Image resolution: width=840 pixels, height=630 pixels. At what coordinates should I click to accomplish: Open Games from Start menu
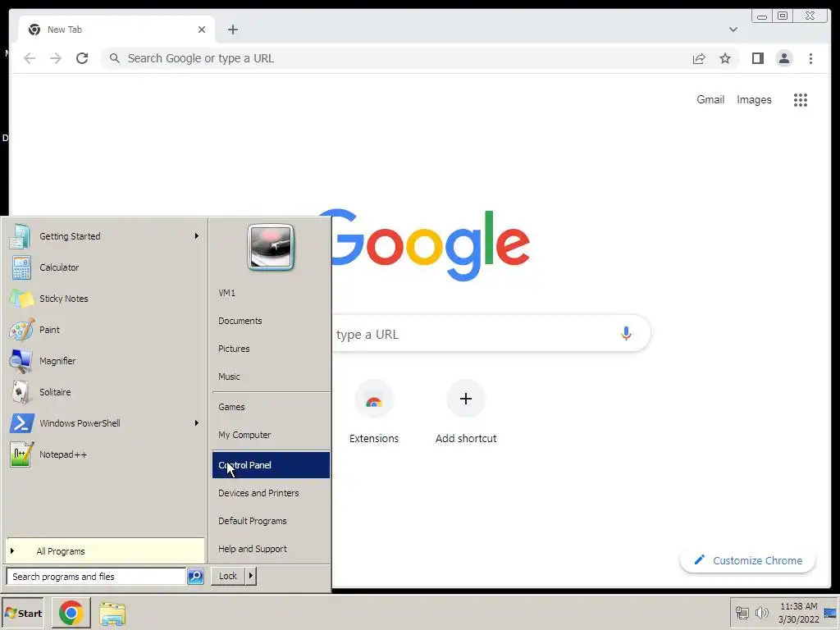pyautogui.click(x=271, y=407)
